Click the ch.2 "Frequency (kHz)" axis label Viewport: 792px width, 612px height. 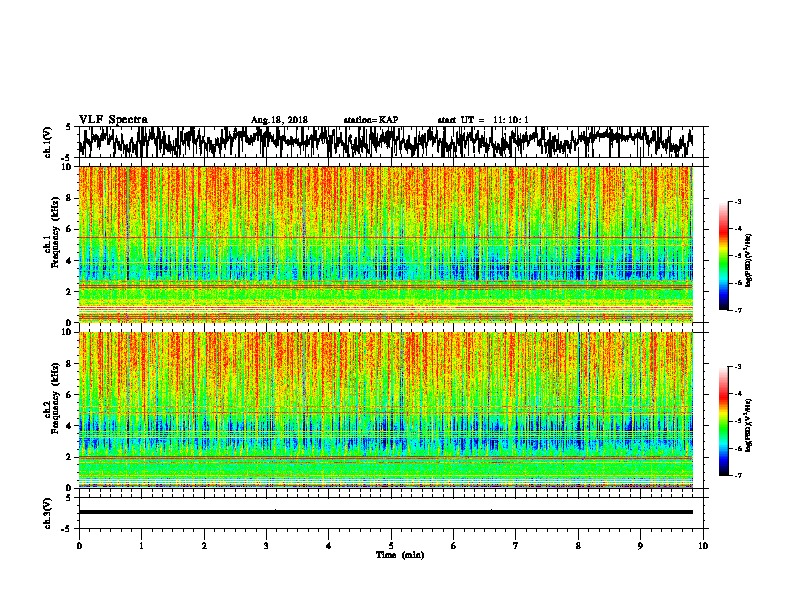pyautogui.click(x=55, y=397)
